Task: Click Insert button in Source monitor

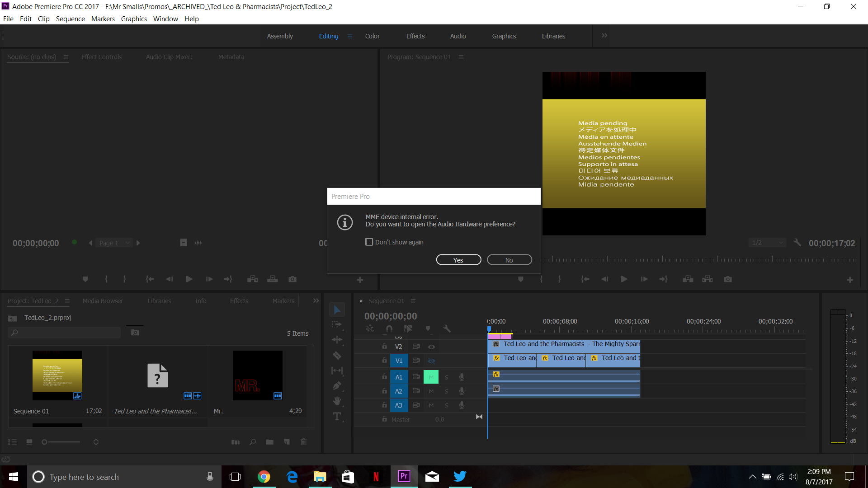Action: point(252,279)
